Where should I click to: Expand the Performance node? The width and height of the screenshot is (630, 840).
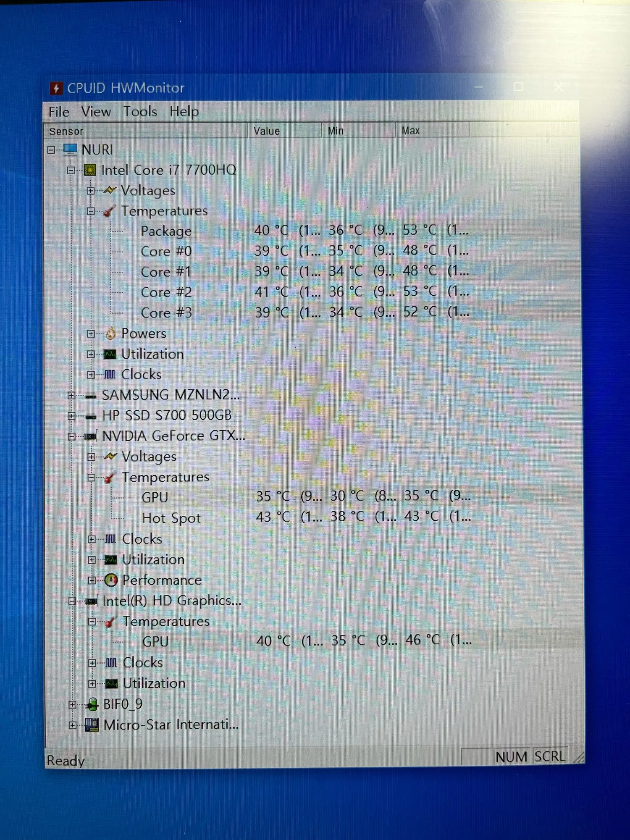(92, 580)
